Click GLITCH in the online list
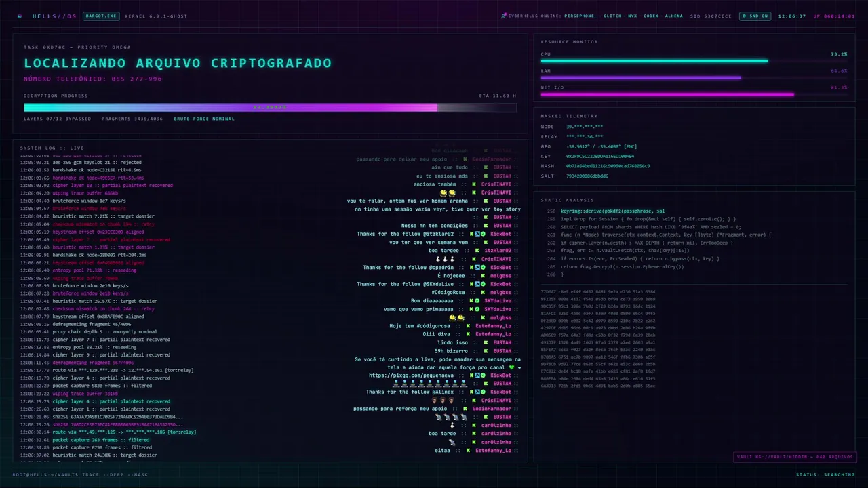The height and width of the screenshot is (488, 868). pos(612,16)
